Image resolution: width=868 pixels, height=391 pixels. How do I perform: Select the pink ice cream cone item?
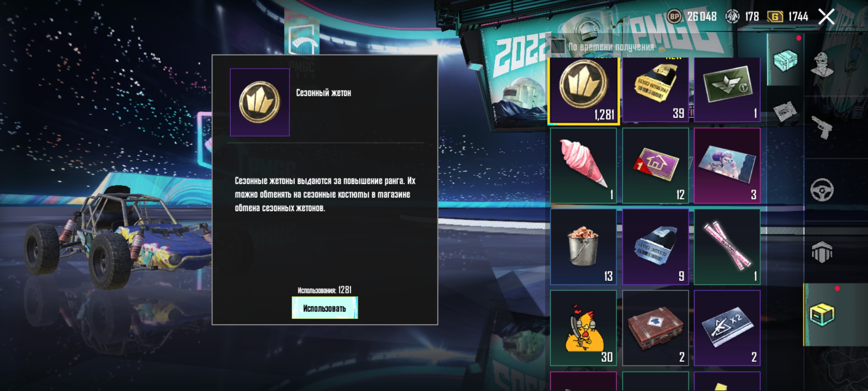click(x=583, y=165)
